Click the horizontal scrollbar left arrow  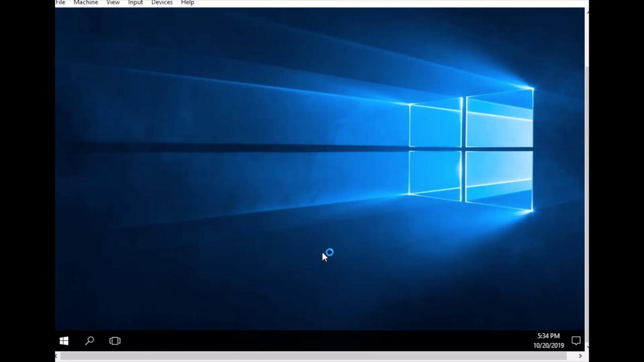pos(57,356)
